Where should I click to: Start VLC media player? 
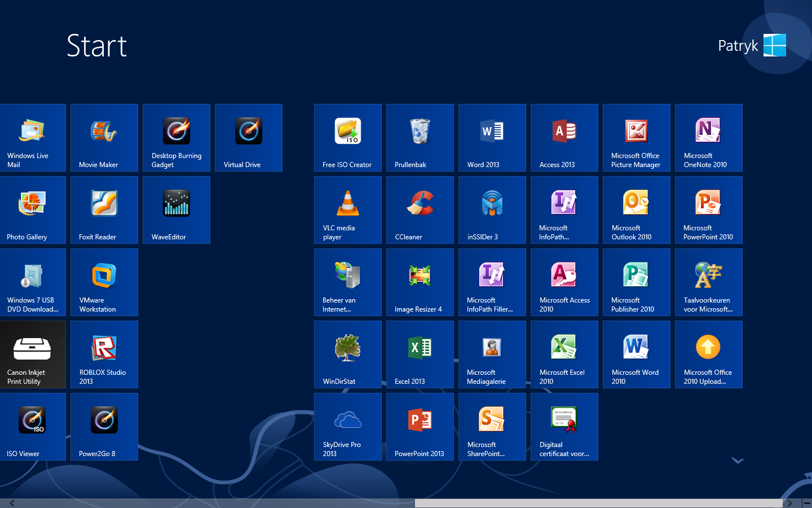coord(348,210)
